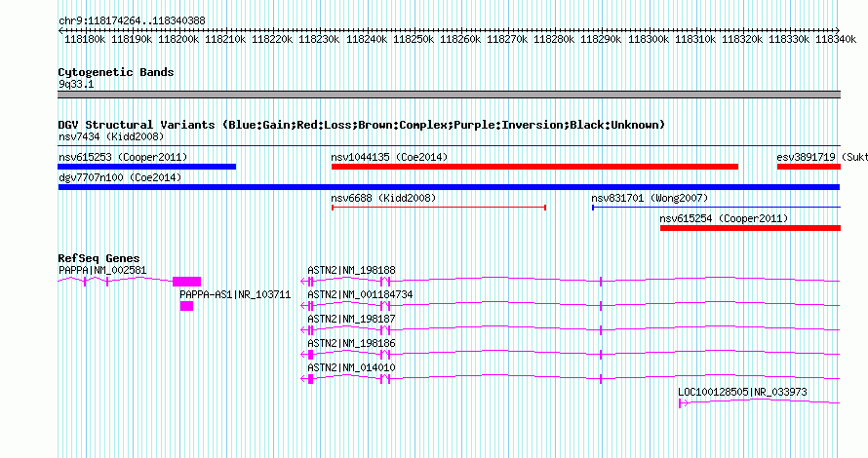Screen dimensions: 868x458
Task: Open the dgv7707n100 (Coe2014) blue variant bar
Action: [x=449, y=187]
